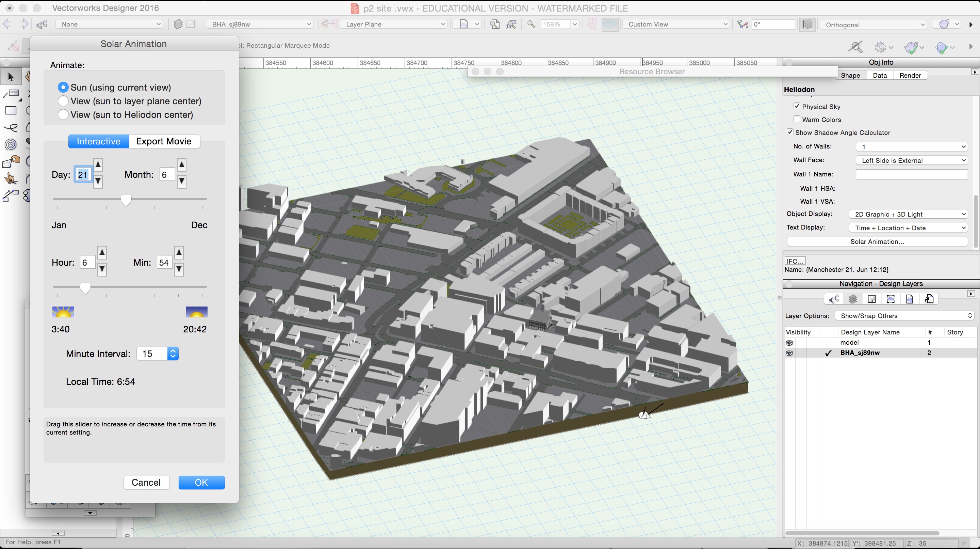Select the Spiral tool

(x=11, y=144)
